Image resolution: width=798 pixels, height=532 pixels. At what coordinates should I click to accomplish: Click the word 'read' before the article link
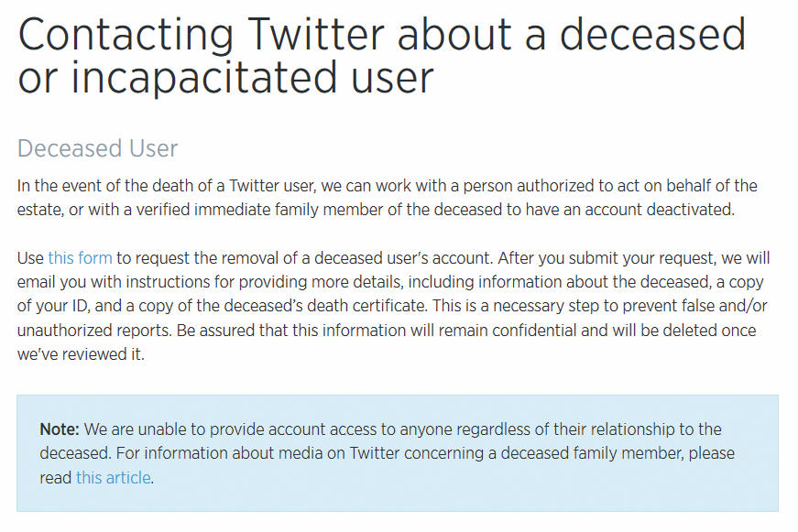pyautogui.click(x=56, y=478)
